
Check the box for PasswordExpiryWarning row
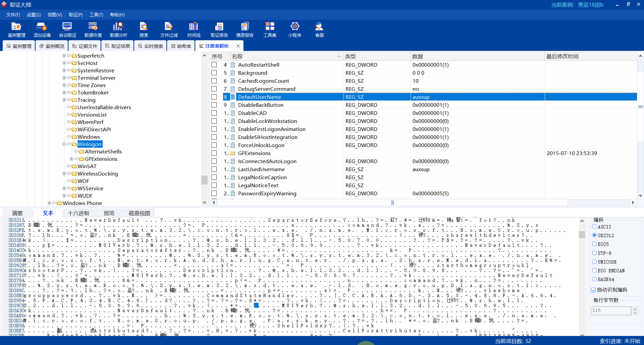click(x=214, y=194)
